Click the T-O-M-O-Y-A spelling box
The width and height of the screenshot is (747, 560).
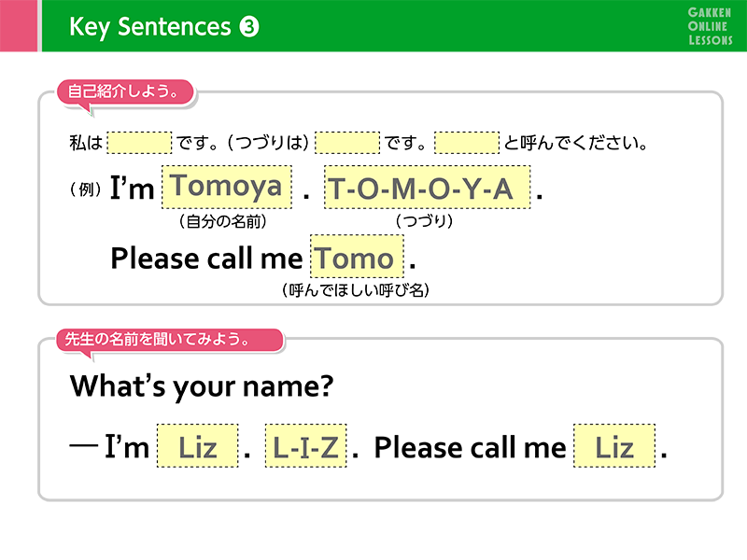point(427,188)
